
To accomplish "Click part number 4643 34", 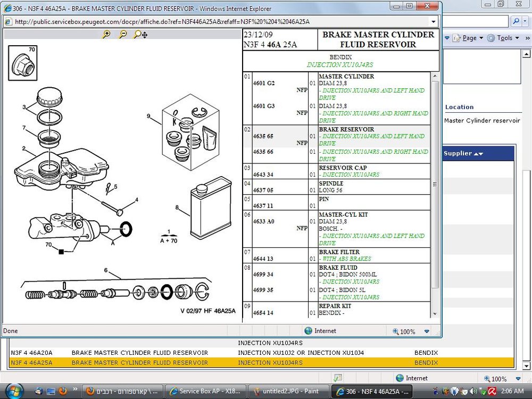I will [263, 174].
